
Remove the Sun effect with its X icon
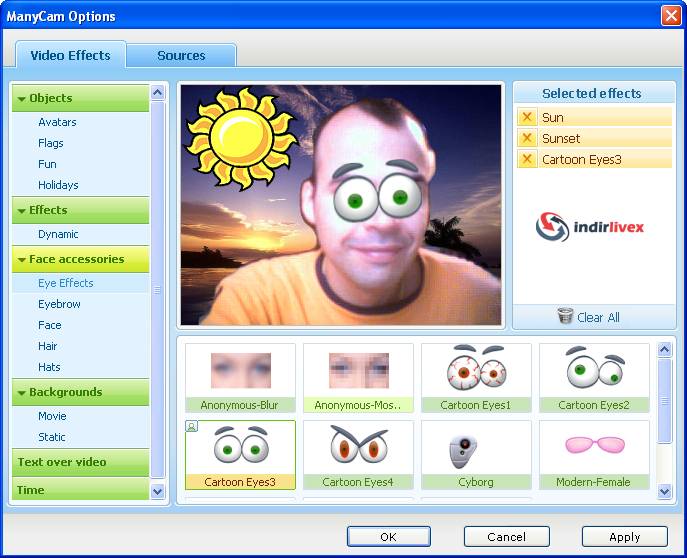(x=527, y=117)
